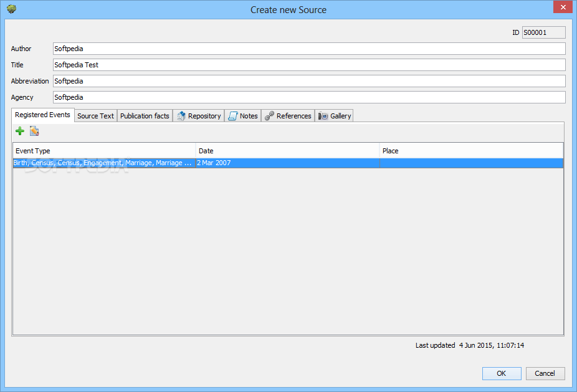Click the Repository tab's building icon
577x392 pixels.
pyautogui.click(x=181, y=116)
